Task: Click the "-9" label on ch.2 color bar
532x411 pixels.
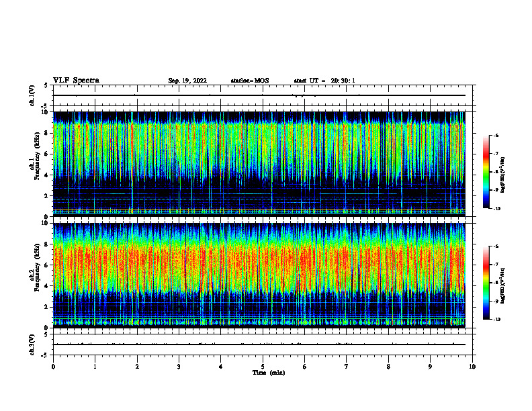Action: [x=496, y=301]
